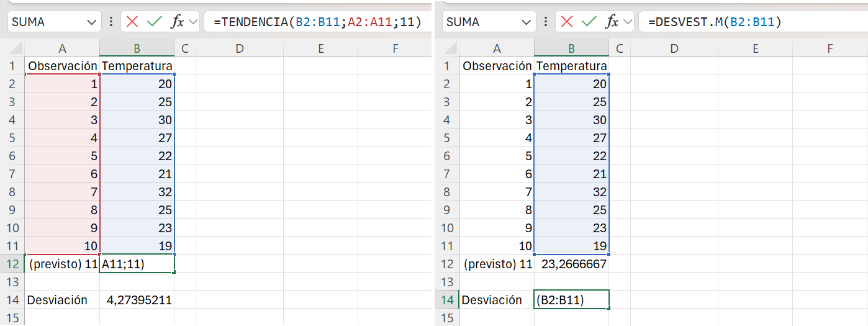Select column C header in left spreadsheet
This screenshot has width=868, height=326.
(x=185, y=48)
